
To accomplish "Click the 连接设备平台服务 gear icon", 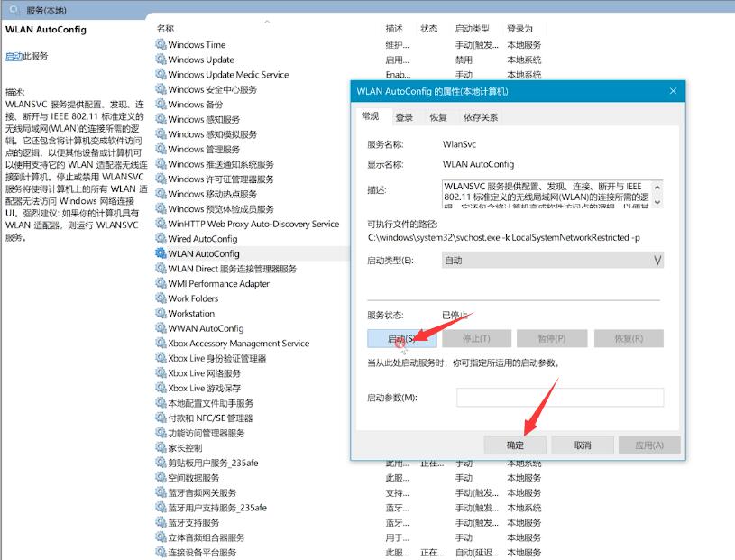I will [x=161, y=552].
